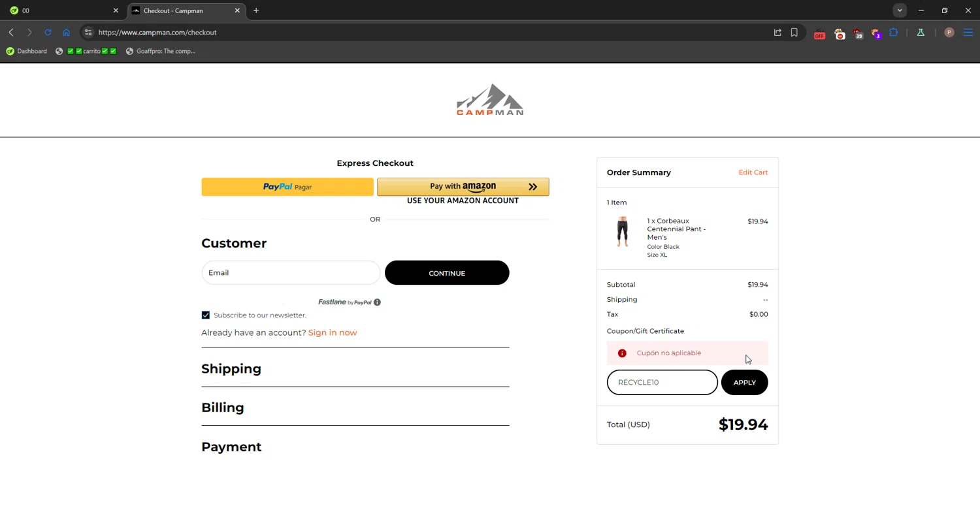The width and height of the screenshot is (980, 531).
Task: Click the Payment section heading
Action: [x=231, y=447]
